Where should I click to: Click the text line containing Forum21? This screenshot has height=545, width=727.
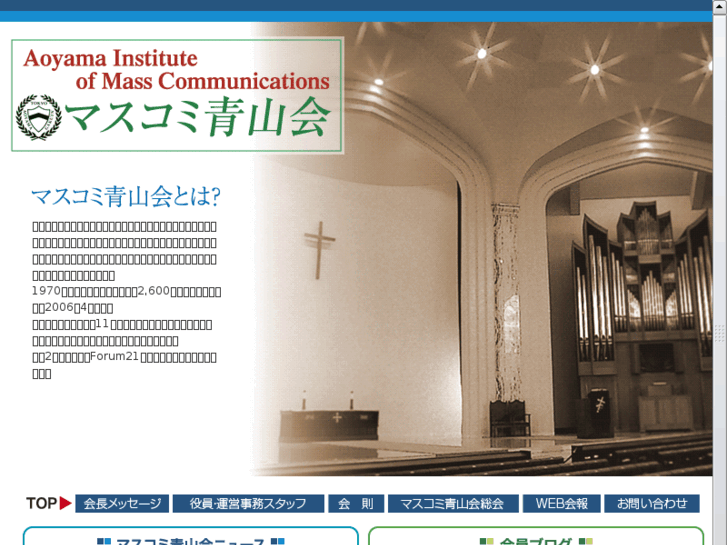click(124, 357)
